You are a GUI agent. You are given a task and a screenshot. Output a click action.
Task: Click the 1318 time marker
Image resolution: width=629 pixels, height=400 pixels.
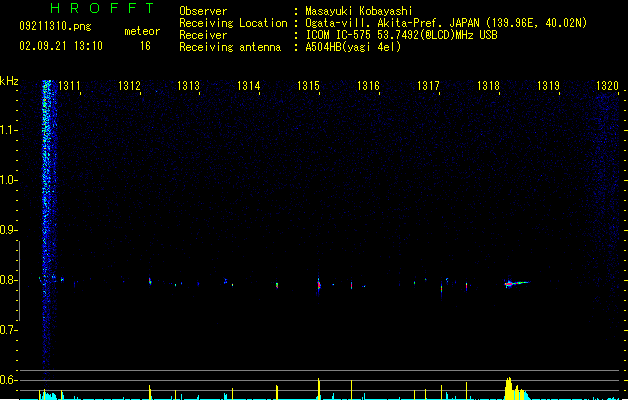(488, 86)
